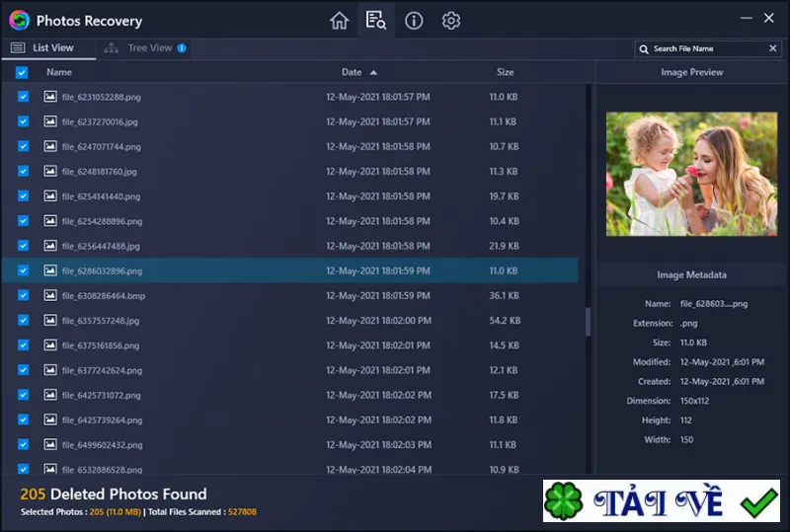Image resolution: width=790 pixels, height=532 pixels.
Task: Click image icon of file_6425739264.png
Action: point(50,419)
